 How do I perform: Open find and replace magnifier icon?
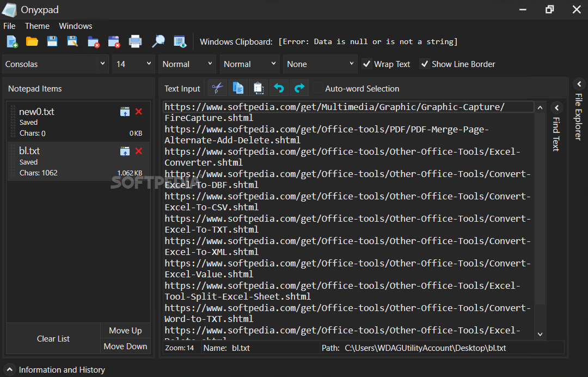click(158, 41)
